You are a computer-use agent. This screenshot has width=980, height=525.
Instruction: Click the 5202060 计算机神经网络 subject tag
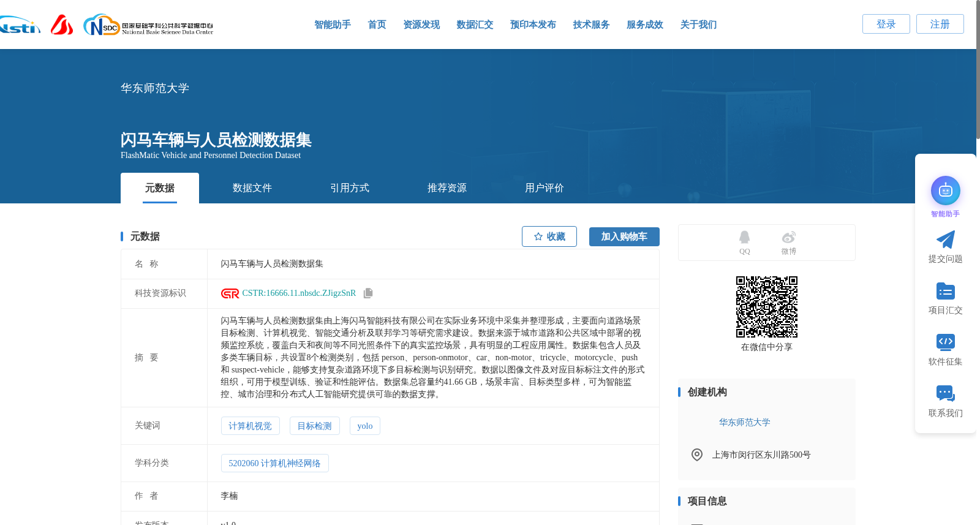(x=274, y=463)
